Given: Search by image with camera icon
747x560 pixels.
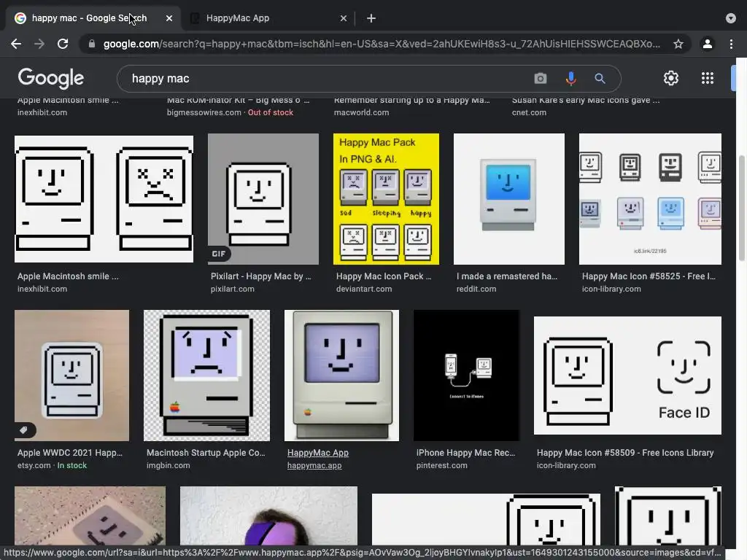Looking at the screenshot, I should (541, 79).
